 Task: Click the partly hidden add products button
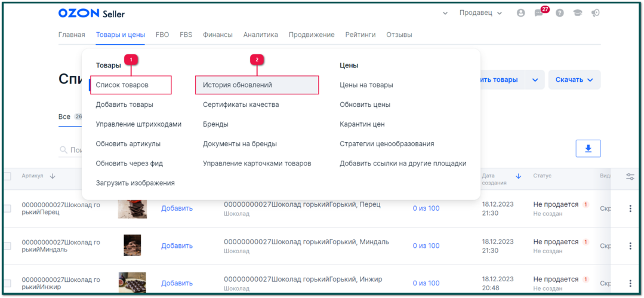pos(503,80)
